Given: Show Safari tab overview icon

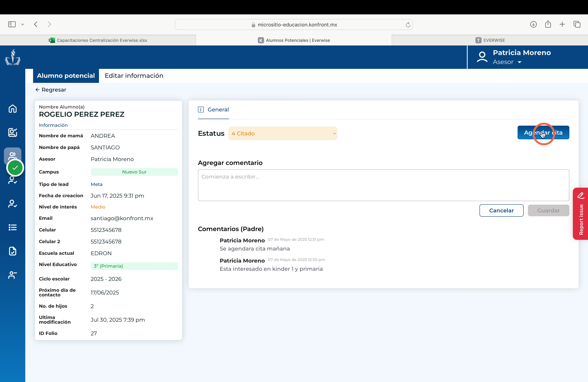Looking at the screenshot, I should [x=577, y=24].
